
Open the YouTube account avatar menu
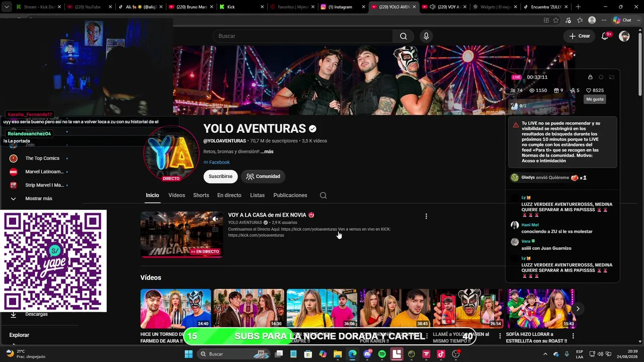point(624,36)
